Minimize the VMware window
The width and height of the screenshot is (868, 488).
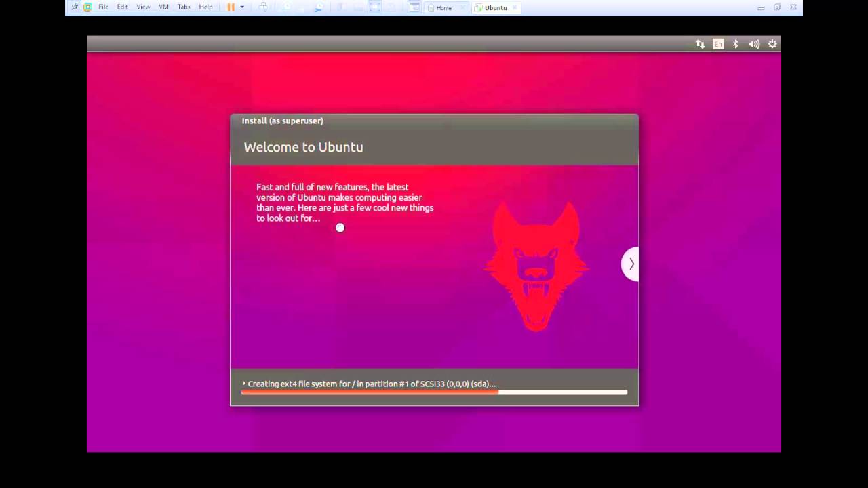(x=761, y=7)
